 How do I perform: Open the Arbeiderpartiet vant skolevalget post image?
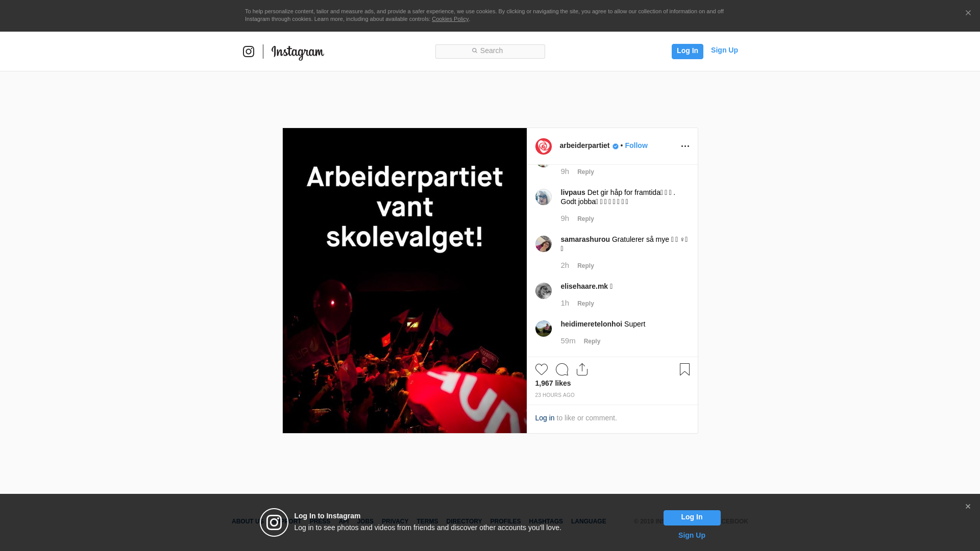pyautogui.click(x=405, y=281)
